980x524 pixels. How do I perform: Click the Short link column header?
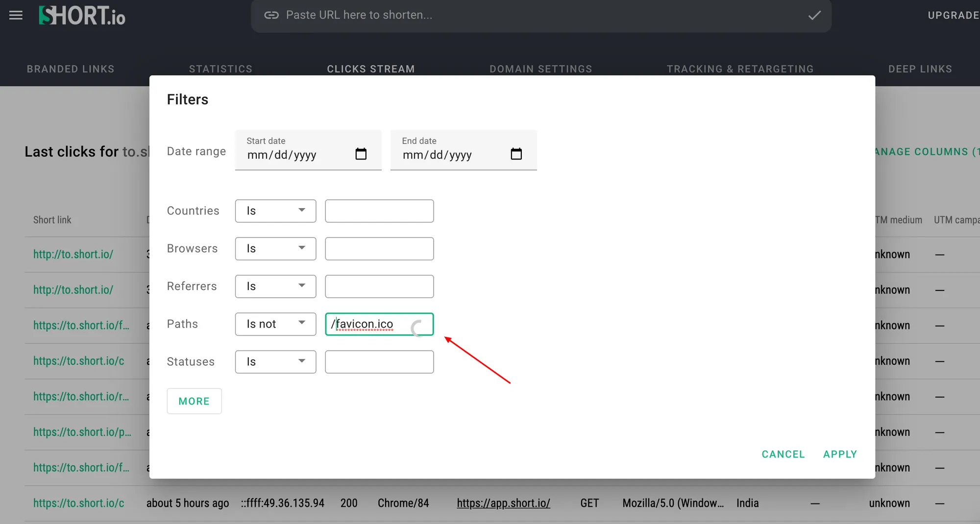pos(52,220)
